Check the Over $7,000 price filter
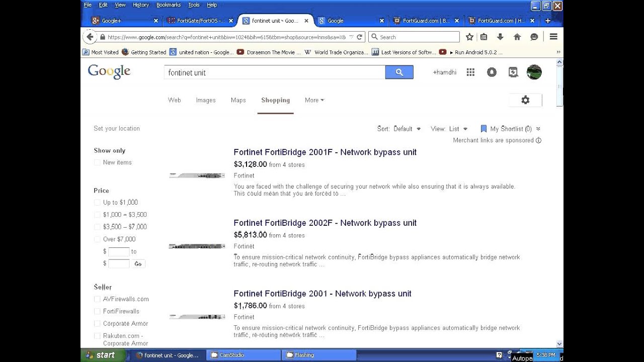644x362 pixels. pos(97,239)
